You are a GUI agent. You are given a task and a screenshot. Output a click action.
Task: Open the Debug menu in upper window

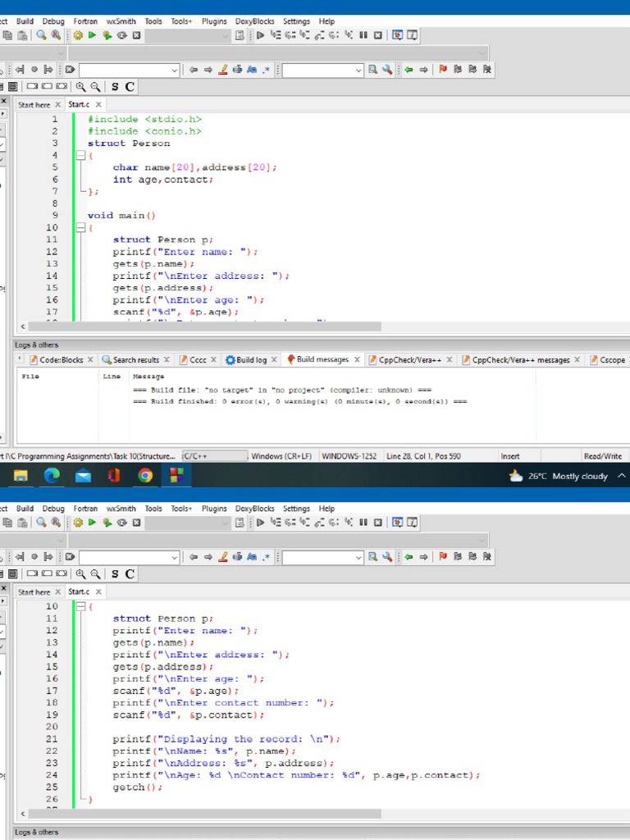pyautogui.click(x=53, y=21)
